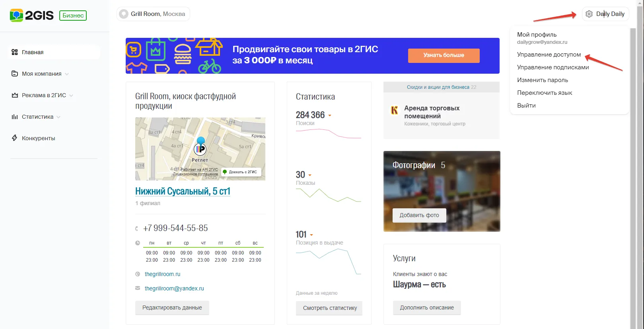Click the Данные за неделю note
This screenshot has height=329, width=644.
tap(317, 293)
